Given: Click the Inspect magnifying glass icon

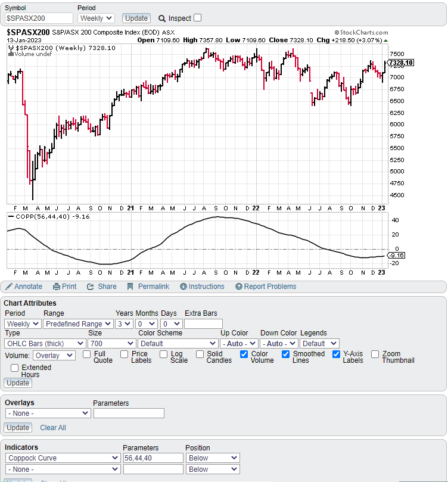Looking at the screenshot, I should point(162,18).
